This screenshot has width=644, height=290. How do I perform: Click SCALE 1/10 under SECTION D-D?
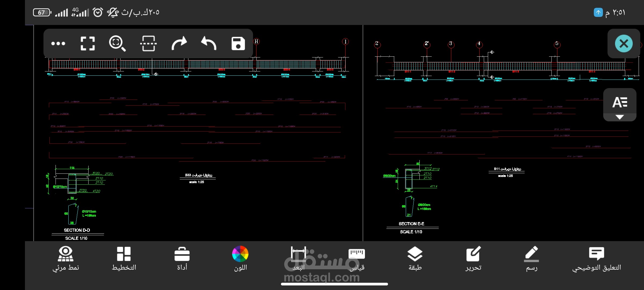pos(76,238)
